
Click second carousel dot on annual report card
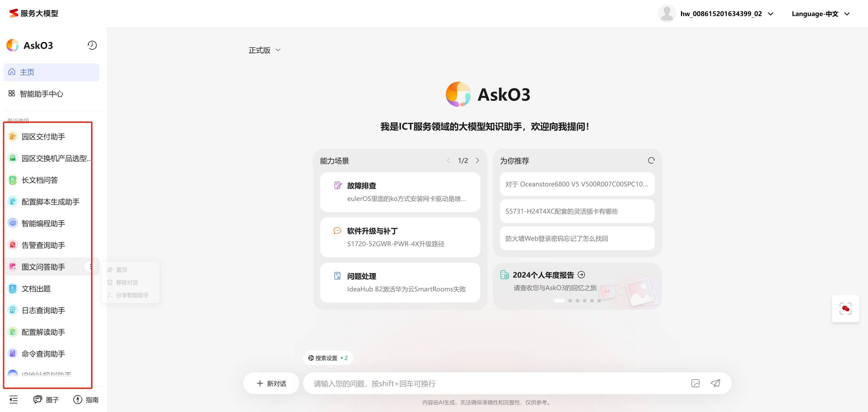[x=570, y=301]
